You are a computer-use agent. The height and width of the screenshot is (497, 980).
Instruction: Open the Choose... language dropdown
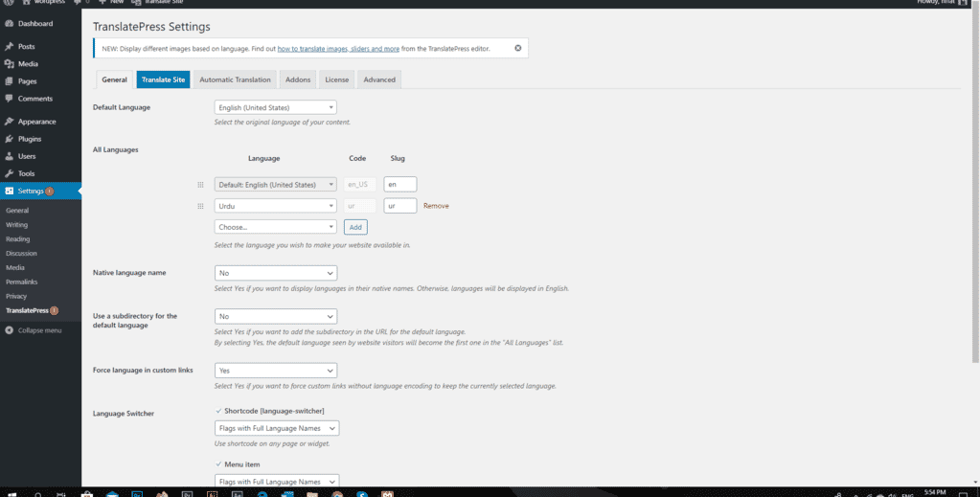pos(276,227)
